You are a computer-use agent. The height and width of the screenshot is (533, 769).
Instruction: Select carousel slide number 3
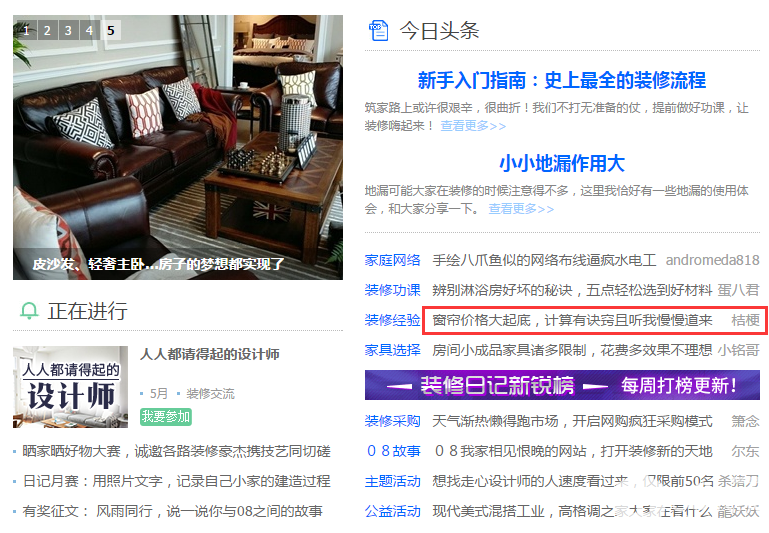(68, 30)
